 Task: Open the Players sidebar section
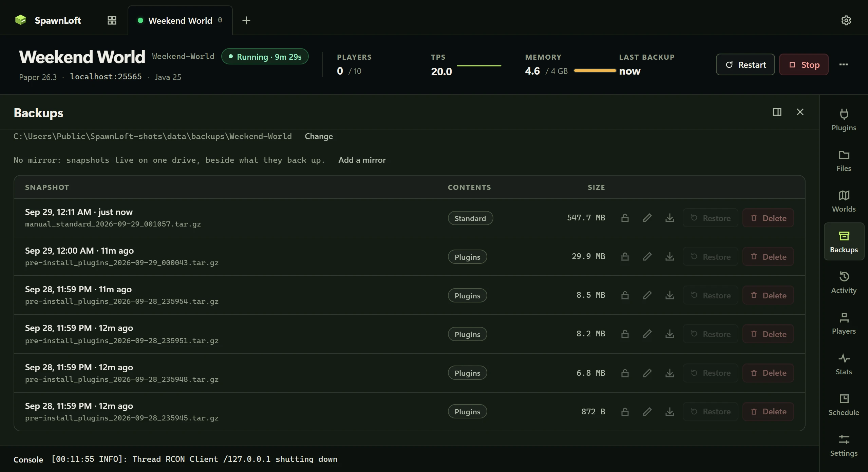(844, 323)
